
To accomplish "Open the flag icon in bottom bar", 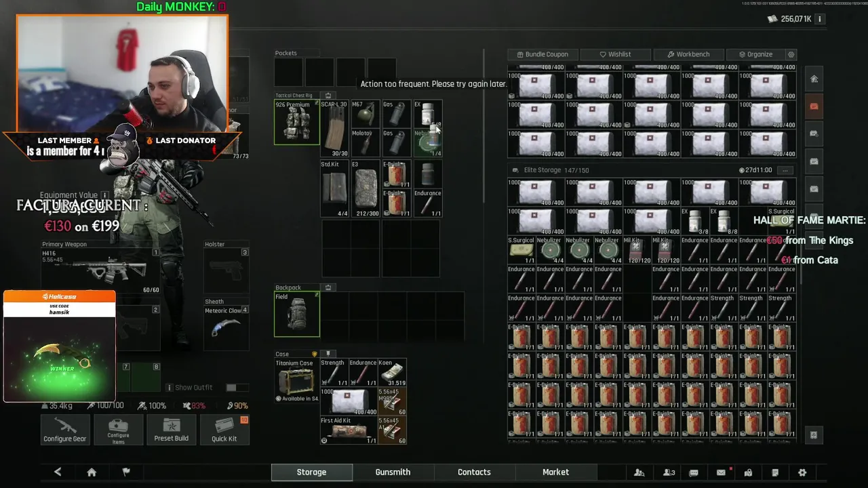I will click(x=126, y=472).
